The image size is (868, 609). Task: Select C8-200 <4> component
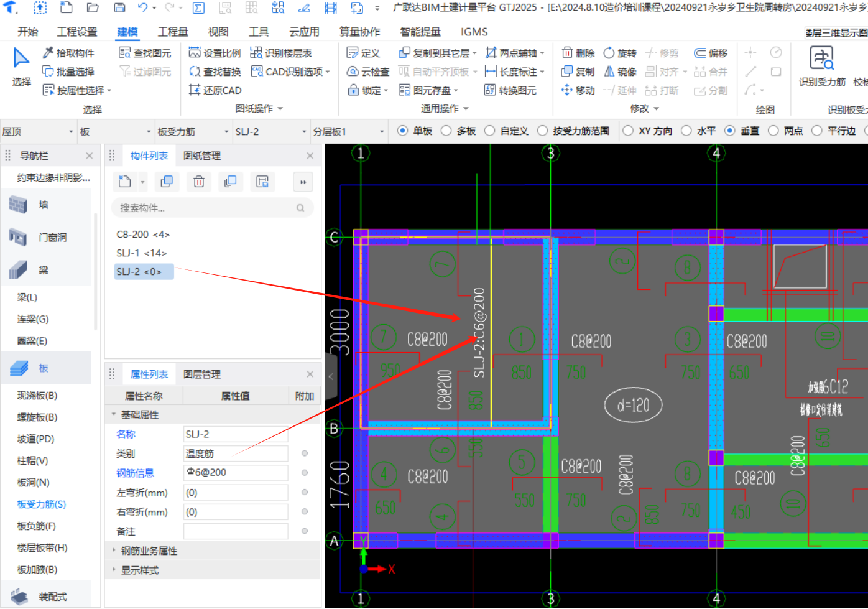pyautogui.click(x=143, y=235)
